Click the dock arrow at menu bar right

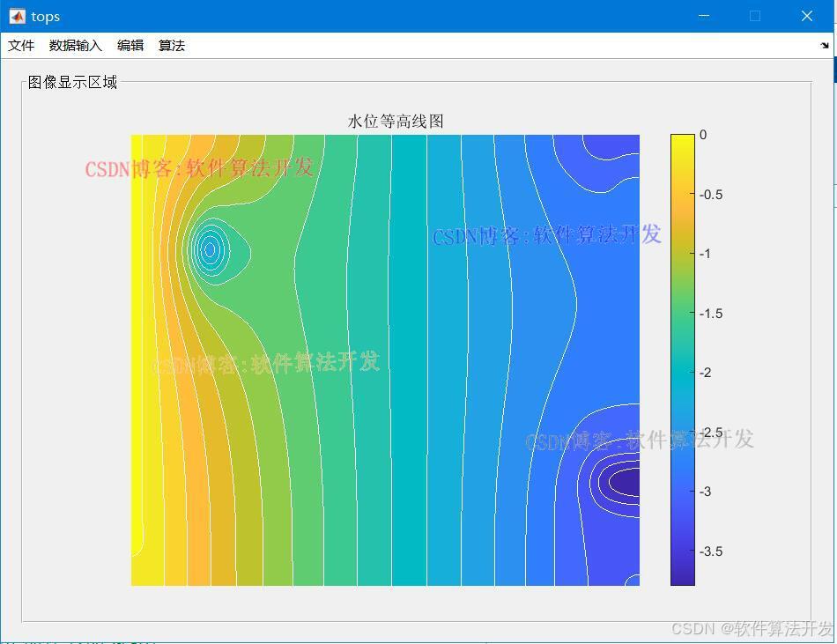tap(825, 46)
